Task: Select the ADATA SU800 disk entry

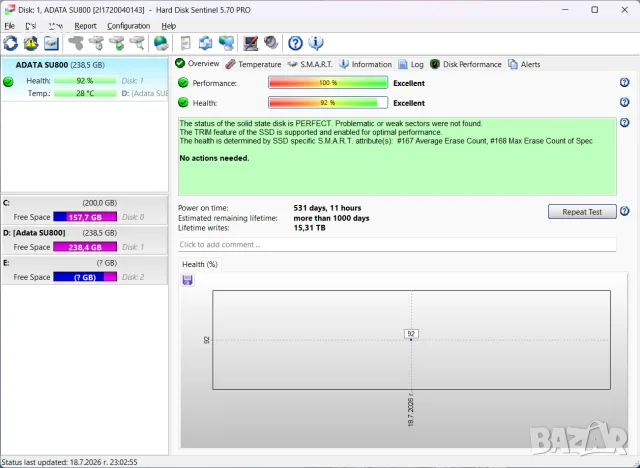Action: (x=84, y=79)
